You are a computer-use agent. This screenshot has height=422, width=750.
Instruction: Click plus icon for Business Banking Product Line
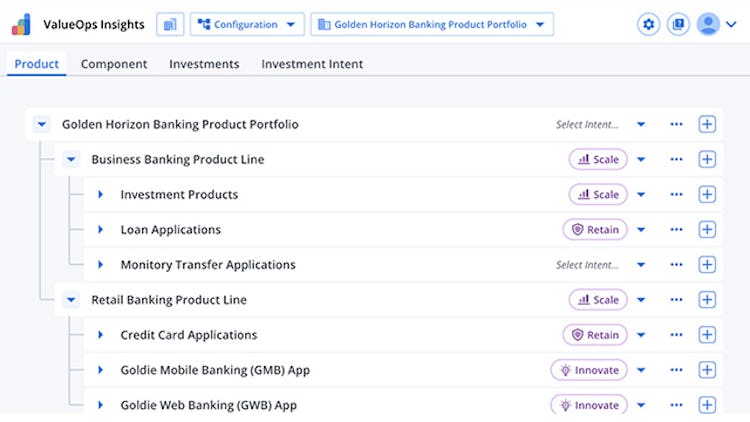coord(707,160)
